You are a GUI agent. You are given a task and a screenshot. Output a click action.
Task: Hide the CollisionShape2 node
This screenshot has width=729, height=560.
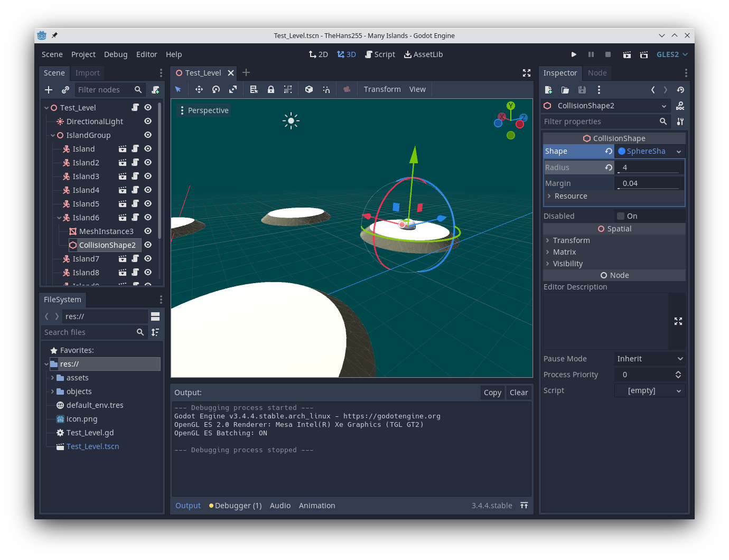pos(148,245)
